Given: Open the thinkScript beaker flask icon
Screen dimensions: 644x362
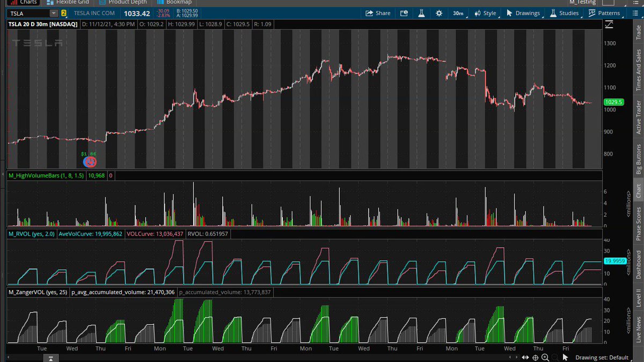Looking at the screenshot, I should coord(422,13).
